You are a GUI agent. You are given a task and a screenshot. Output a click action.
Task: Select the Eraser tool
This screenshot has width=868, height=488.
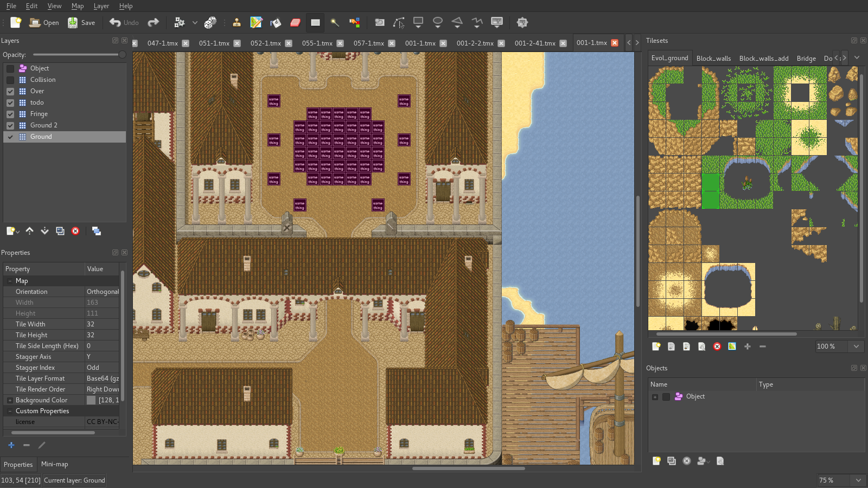coord(295,22)
